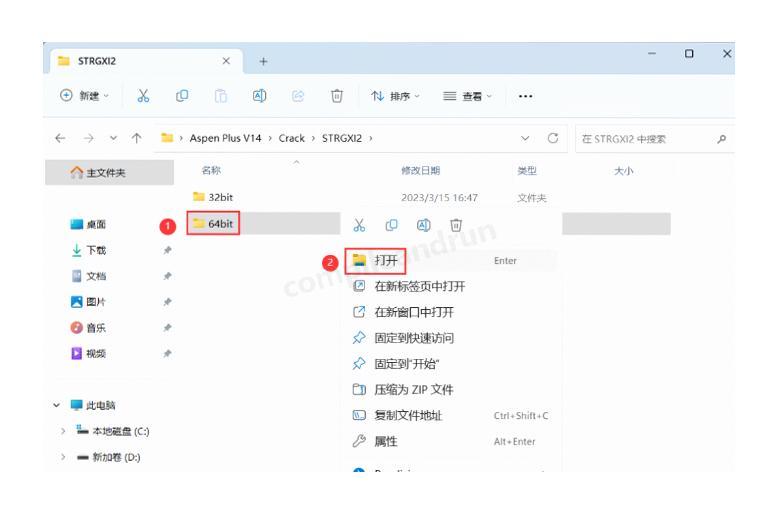778x515 pixels.
Task: Open the 新建 (New) dropdown
Action: [84, 96]
